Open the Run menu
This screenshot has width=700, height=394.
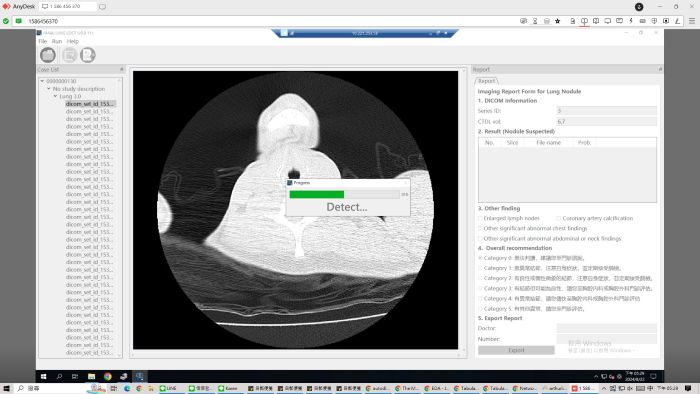pyautogui.click(x=57, y=41)
